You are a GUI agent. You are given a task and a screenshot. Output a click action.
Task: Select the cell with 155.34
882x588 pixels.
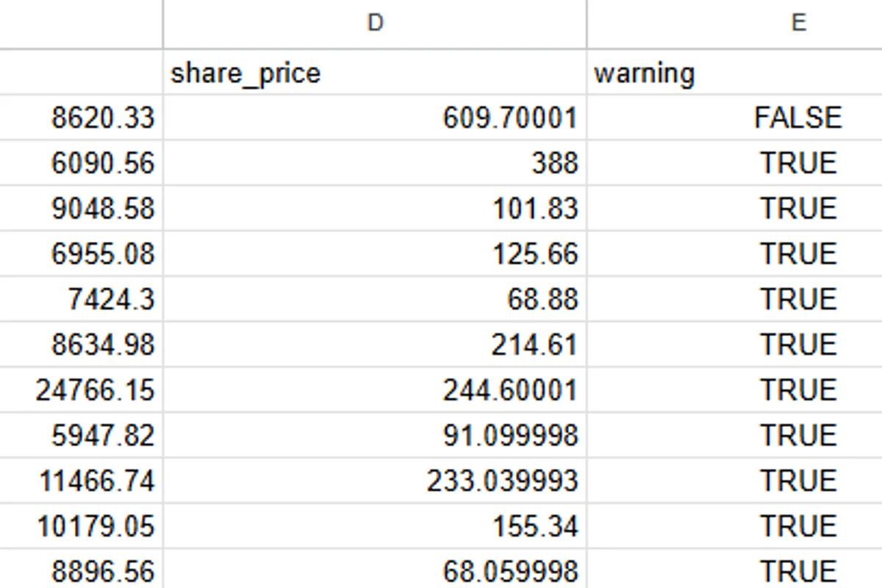tap(375, 526)
